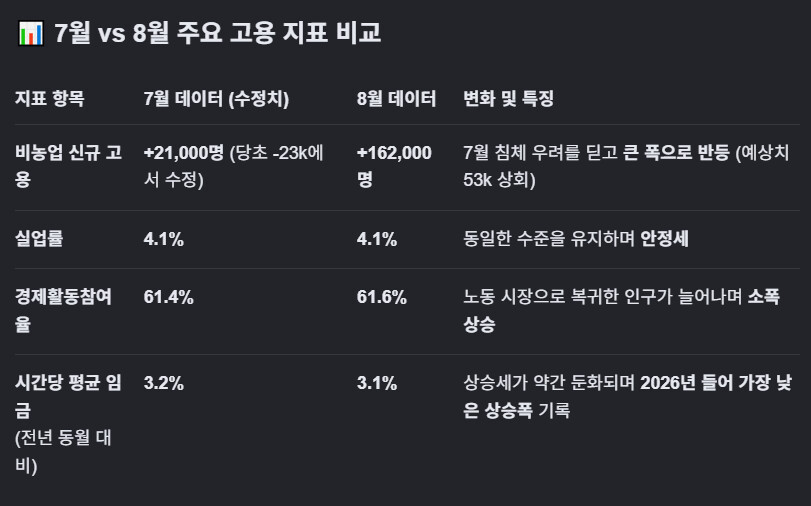Click the 61.6% participation value

pos(382,297)
